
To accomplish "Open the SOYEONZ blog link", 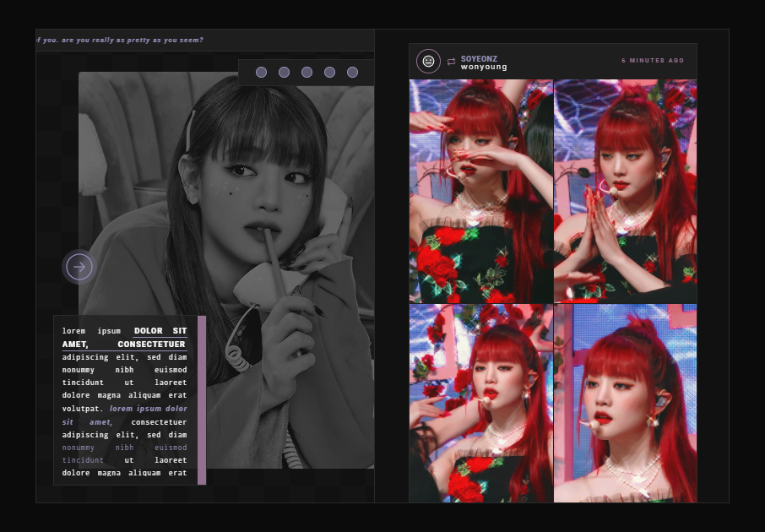I will (x=479, y=58).
